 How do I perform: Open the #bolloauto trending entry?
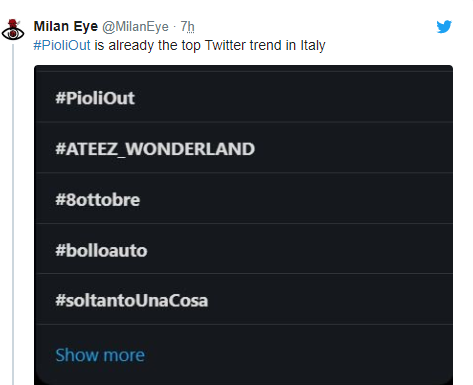click(244, 249)
